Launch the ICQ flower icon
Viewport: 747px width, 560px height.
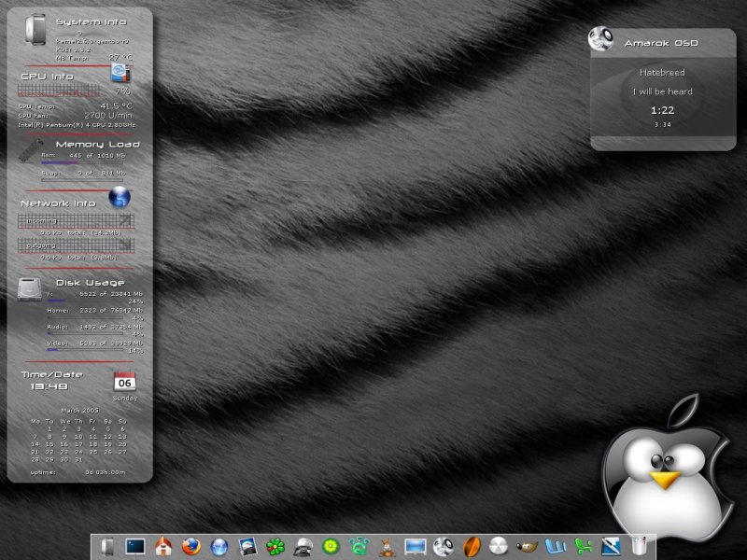coord(275,547)
